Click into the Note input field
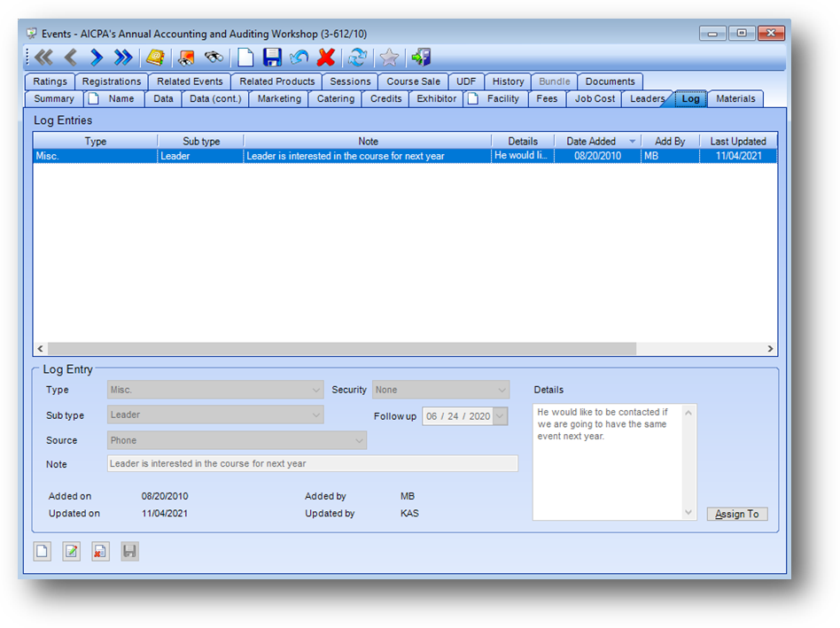The width and height of the screenshot is (840, 628). tap(312, 463)
